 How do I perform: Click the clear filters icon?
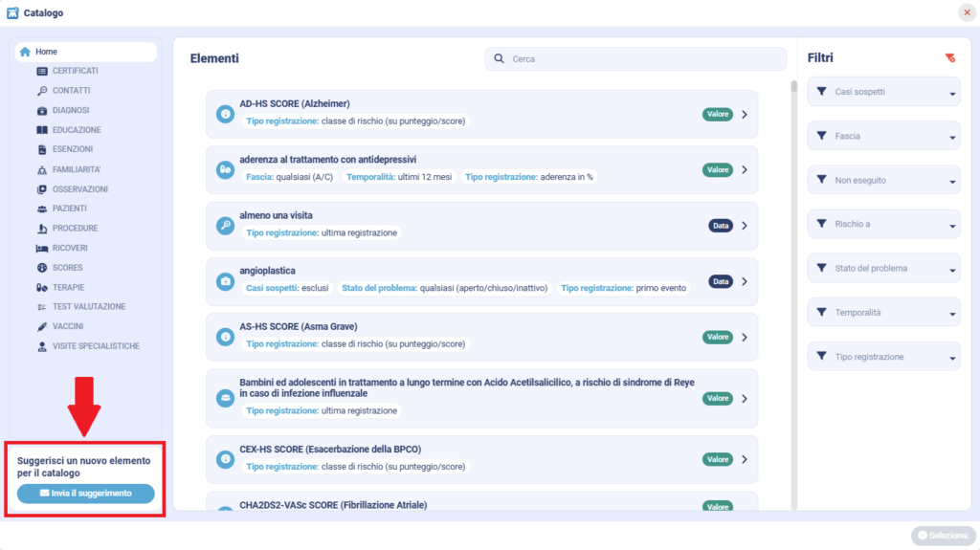949,58
